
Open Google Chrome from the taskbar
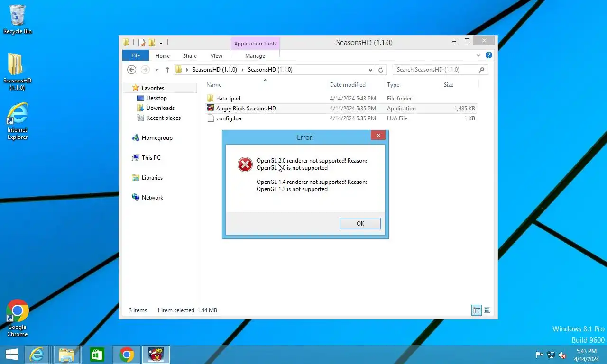[126, 355]
